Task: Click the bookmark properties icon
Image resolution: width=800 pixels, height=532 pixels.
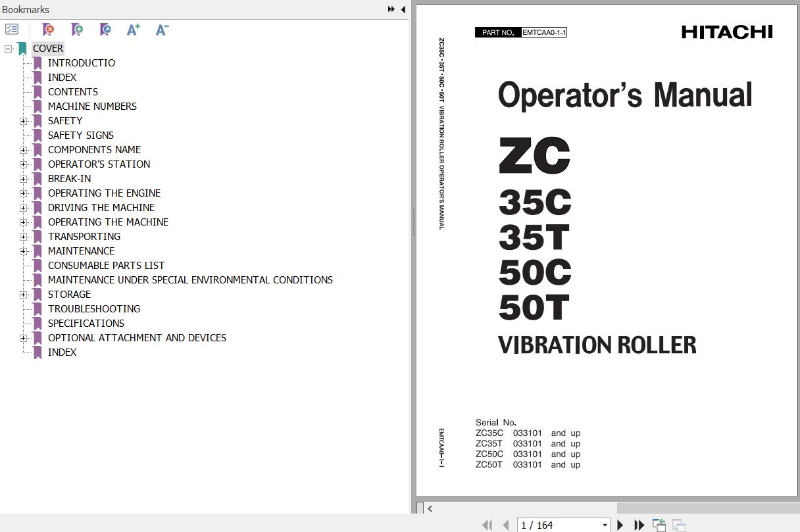Action: tap(105, 30)
